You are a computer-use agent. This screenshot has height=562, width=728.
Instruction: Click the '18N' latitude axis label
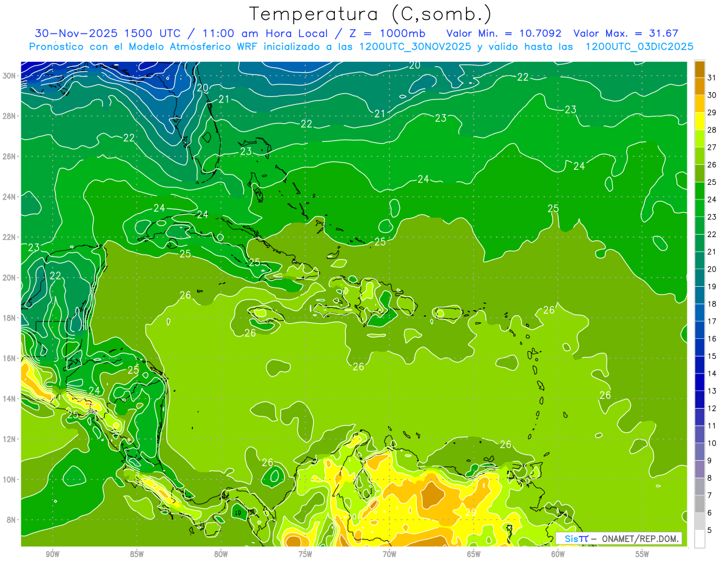click(x=10, y=318)
